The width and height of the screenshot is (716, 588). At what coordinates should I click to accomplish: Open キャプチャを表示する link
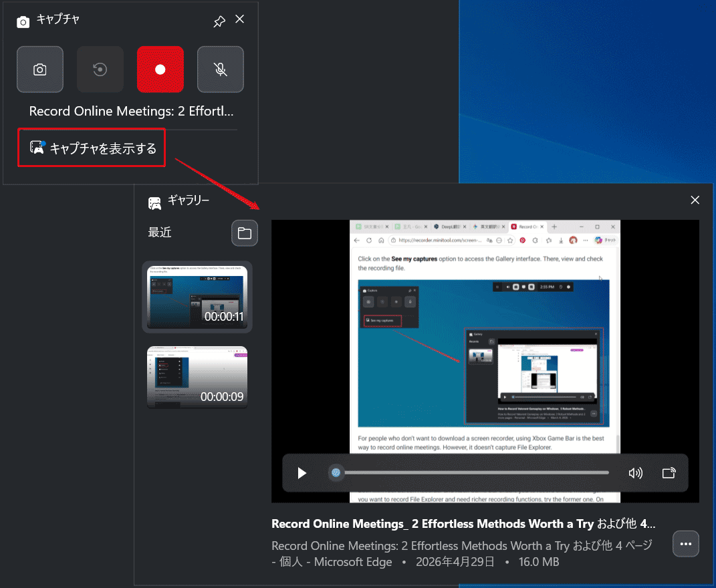tap(93, 148)
